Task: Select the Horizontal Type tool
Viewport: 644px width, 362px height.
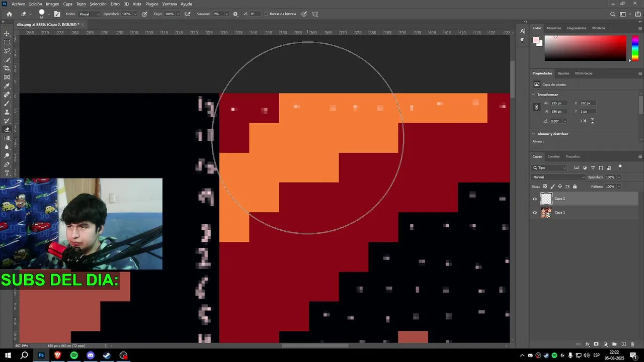Action: point(7,173)
